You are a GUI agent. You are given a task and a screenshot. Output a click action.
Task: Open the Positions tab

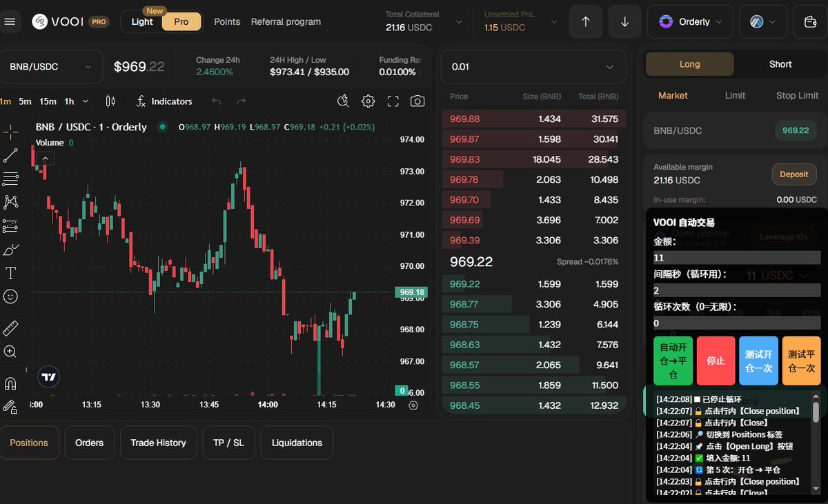(x=29, y=443)
